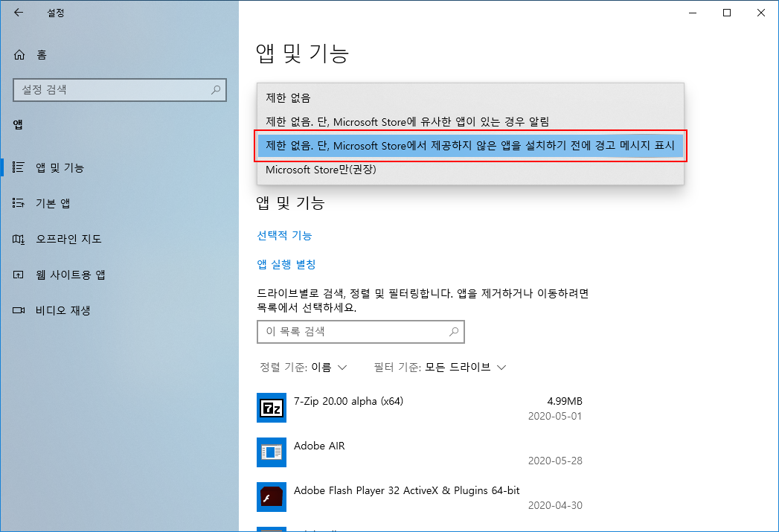Click the 앱 및 기능 list icon
Screen dimensions: 779x532
pos(19,167)
